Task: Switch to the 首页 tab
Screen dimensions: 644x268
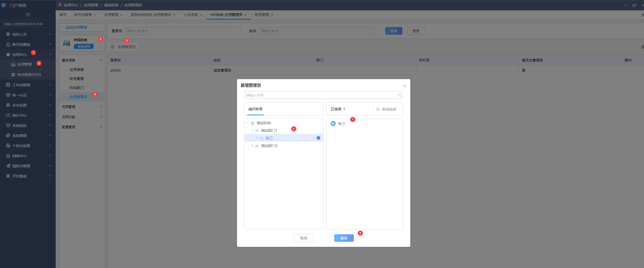Action: click(63, 15)
